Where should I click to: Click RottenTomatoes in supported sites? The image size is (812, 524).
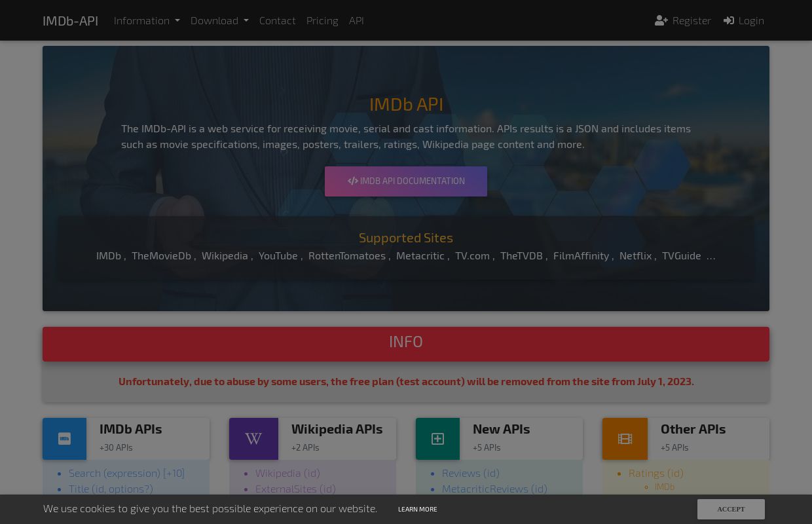tap(347, 255)
